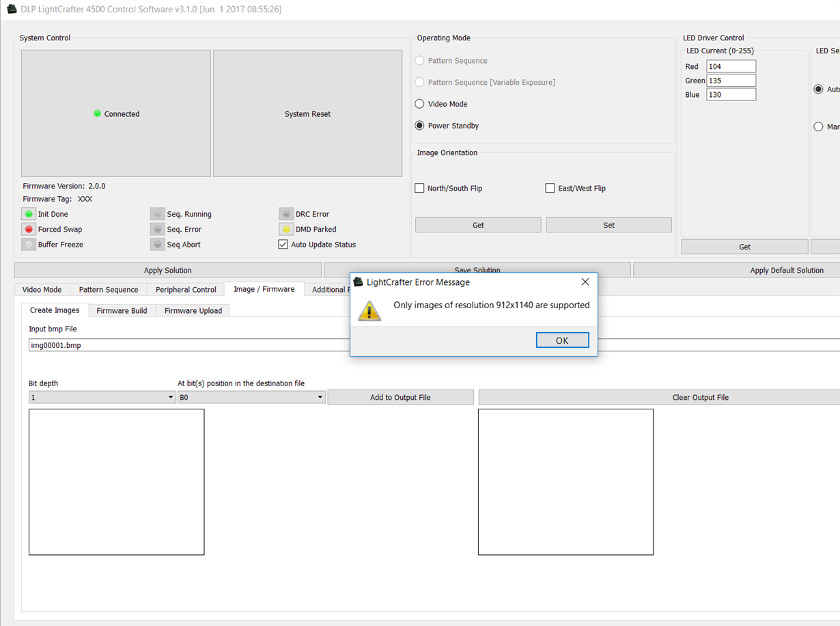Click the Clear Output File button
The image size is (840, 626).
pyautogui.click(x=659, y=397)
